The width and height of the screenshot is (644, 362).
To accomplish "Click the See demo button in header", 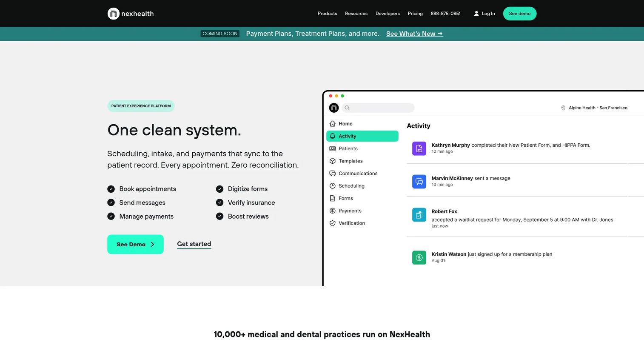I will click(x=520, y=14).
